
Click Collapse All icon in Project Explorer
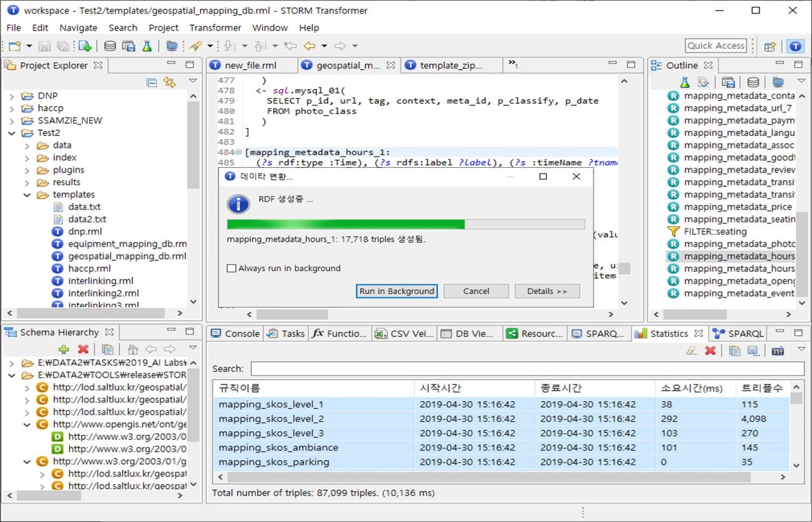[x=152, y=82]
